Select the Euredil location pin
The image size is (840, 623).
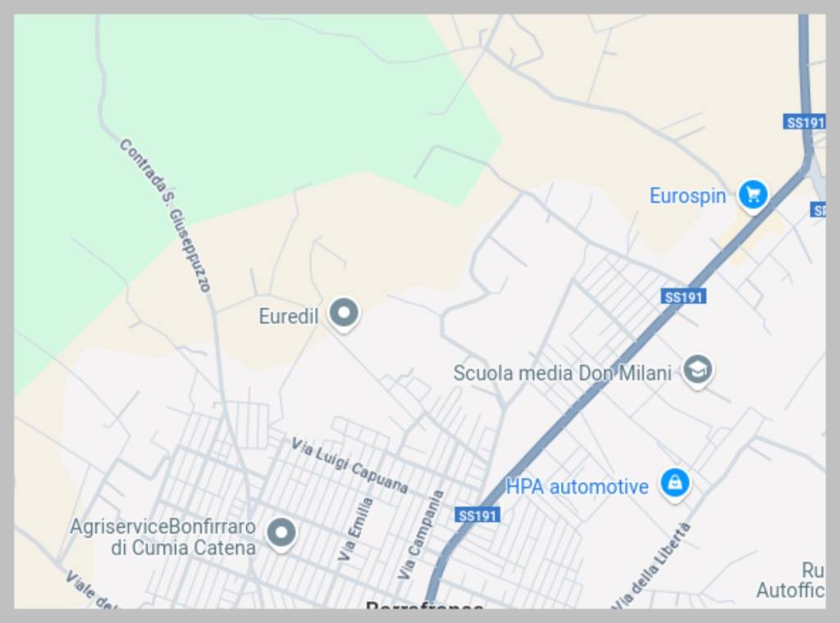[x=344, y=314]
